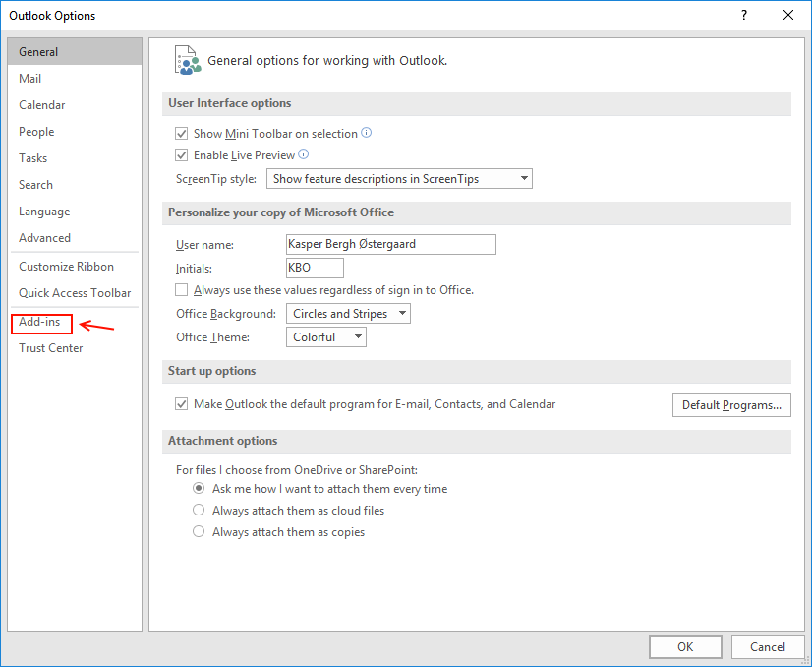Open the People options category
812x667 pixels.
75,132
